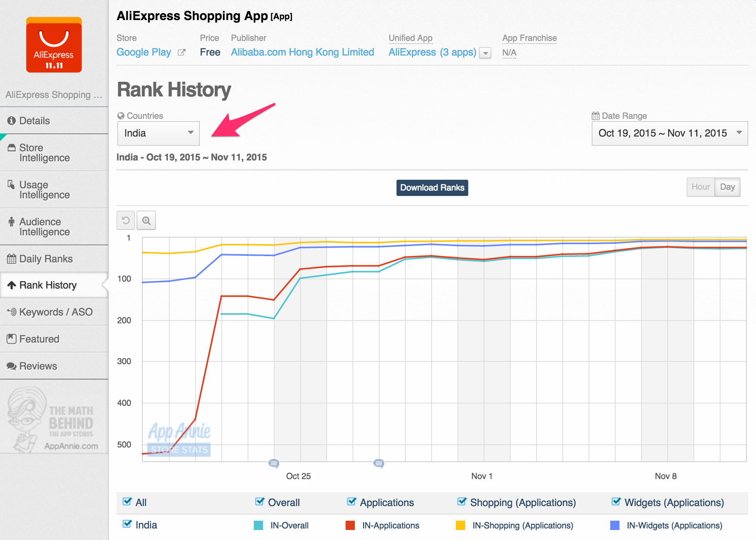This screenshot has width=756, height=540.
Task: Click the teal IN-Overall color swatch
Action: point(258,525)
